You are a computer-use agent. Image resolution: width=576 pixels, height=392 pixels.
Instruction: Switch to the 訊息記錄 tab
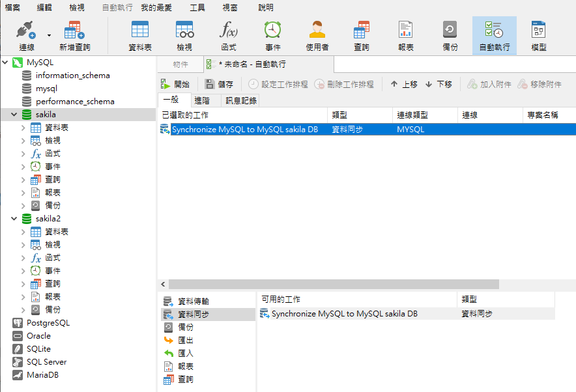[241, 100]
